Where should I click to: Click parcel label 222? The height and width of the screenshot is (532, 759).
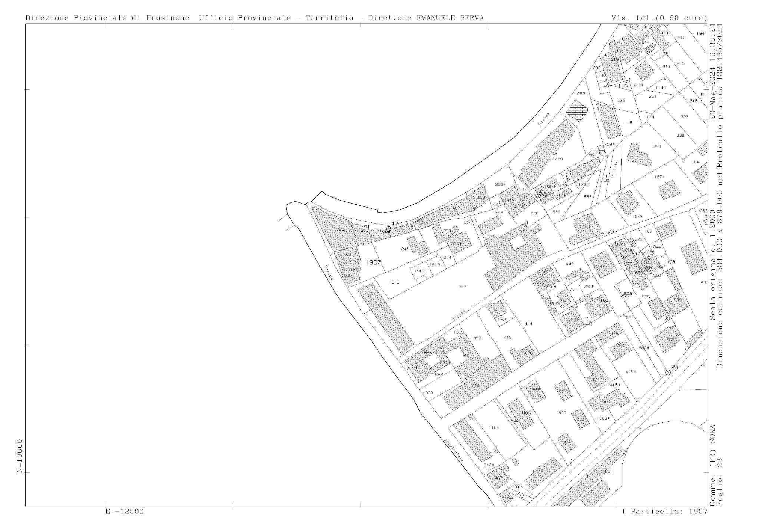click(x=684, y=117)
